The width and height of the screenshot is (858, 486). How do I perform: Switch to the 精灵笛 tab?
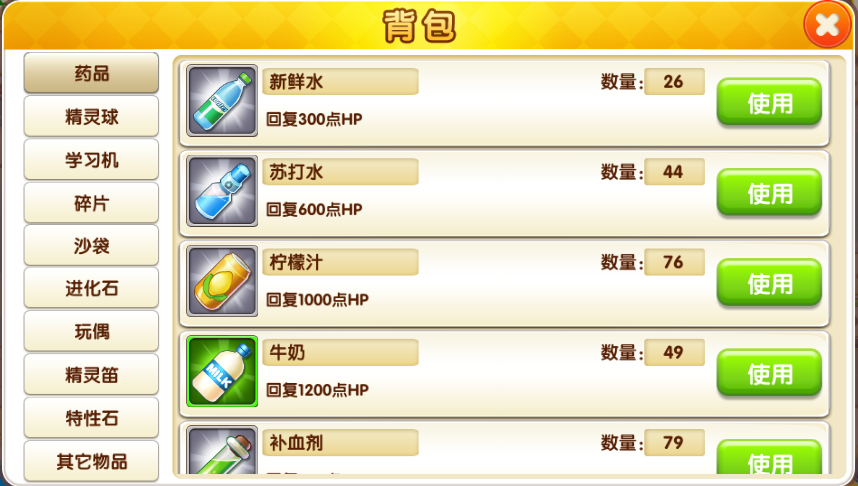coord(91,375)
